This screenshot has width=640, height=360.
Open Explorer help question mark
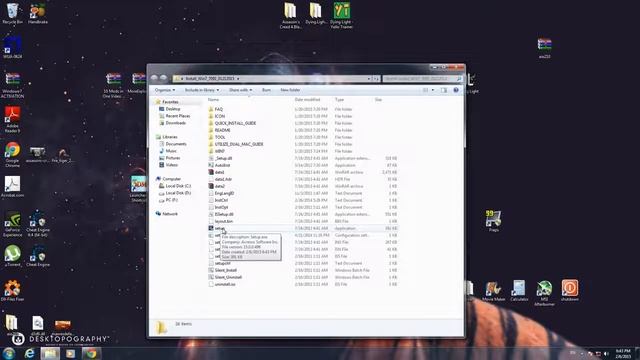[456, 90]
